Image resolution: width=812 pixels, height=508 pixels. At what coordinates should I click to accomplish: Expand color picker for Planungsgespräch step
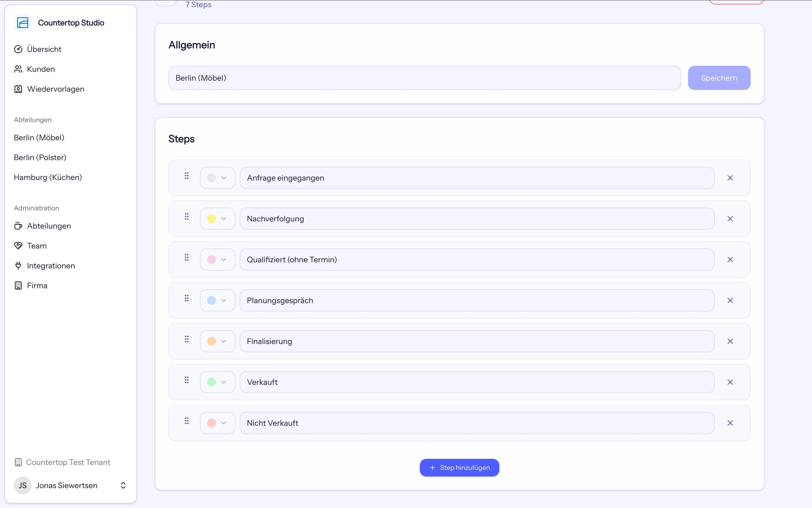click(217, 300)
